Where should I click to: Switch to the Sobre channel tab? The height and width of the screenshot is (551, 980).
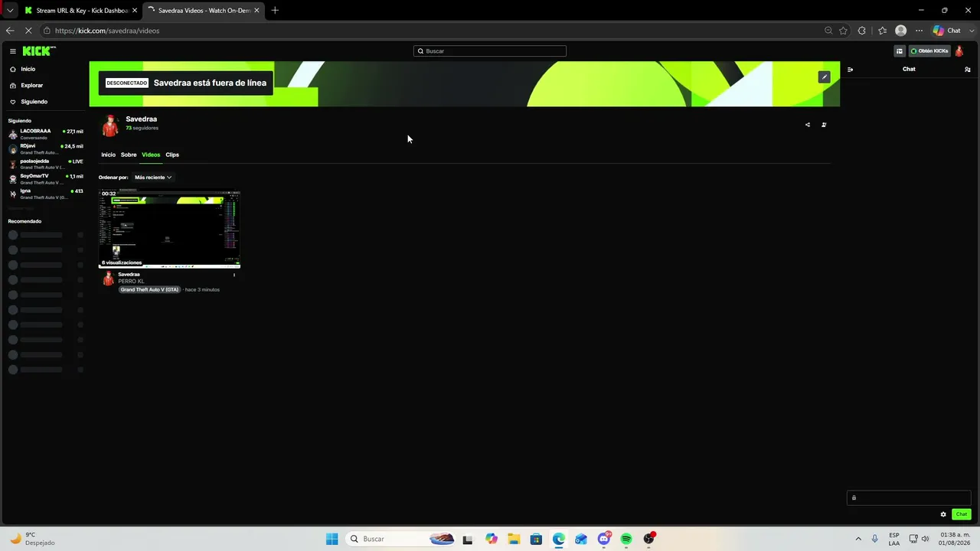tap(129, 155)
